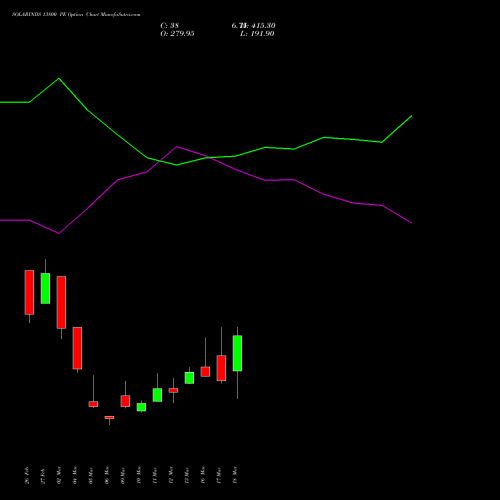The height and width of the screenshot is (500, 500).
Task: Click the 06 Mar date label
Action: pos(107,475)
